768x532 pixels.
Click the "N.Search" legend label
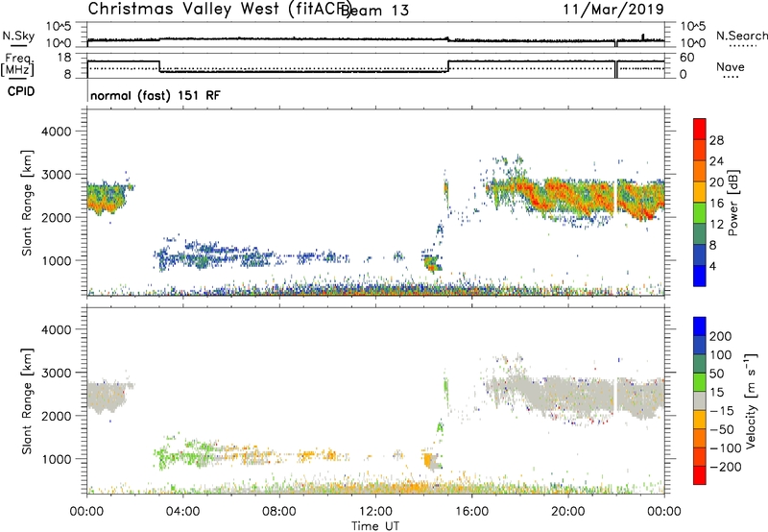[x=741, y=36]
